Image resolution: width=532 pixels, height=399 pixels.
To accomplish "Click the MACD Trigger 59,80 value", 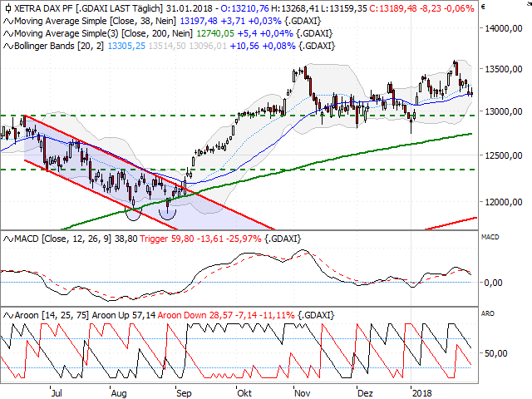I will 166,239.
